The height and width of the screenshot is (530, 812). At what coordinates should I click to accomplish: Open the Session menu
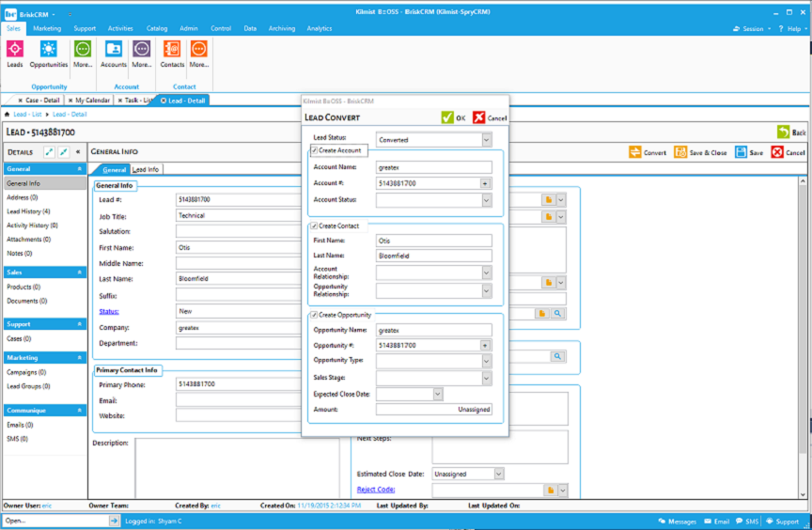pos(752,29)
